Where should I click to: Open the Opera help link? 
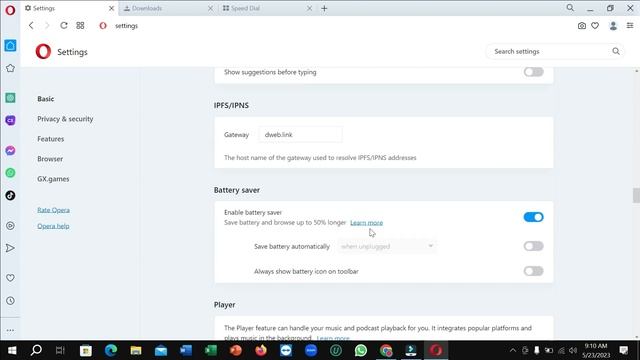[53, 226]
